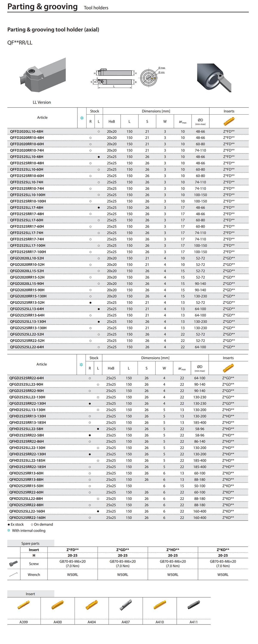This screenshot has height=644, width=258.
Task: Select article QFHD2525RR13-185H
Action: click(28, 423)
